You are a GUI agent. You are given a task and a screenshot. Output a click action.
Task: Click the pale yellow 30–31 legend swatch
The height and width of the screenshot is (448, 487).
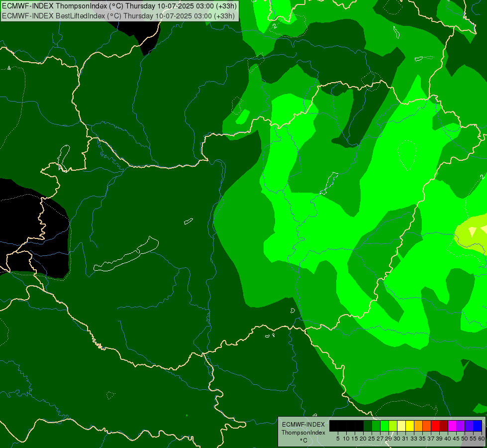[x=401, y=426]
